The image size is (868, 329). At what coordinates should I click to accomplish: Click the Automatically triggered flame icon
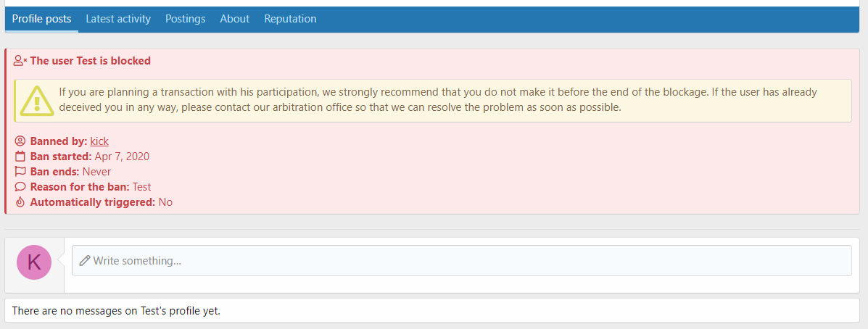tap(20, 202)
